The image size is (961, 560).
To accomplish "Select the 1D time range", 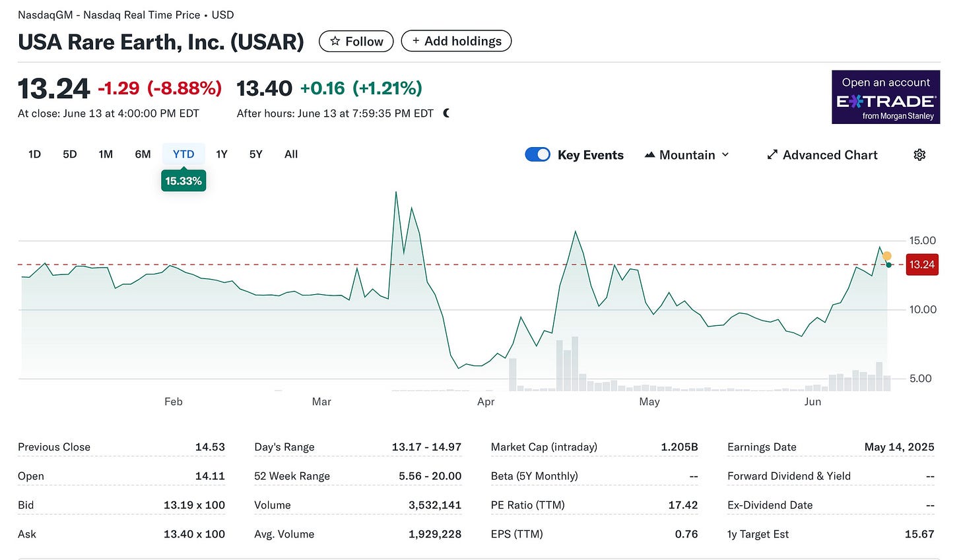I will click(34, 154).
